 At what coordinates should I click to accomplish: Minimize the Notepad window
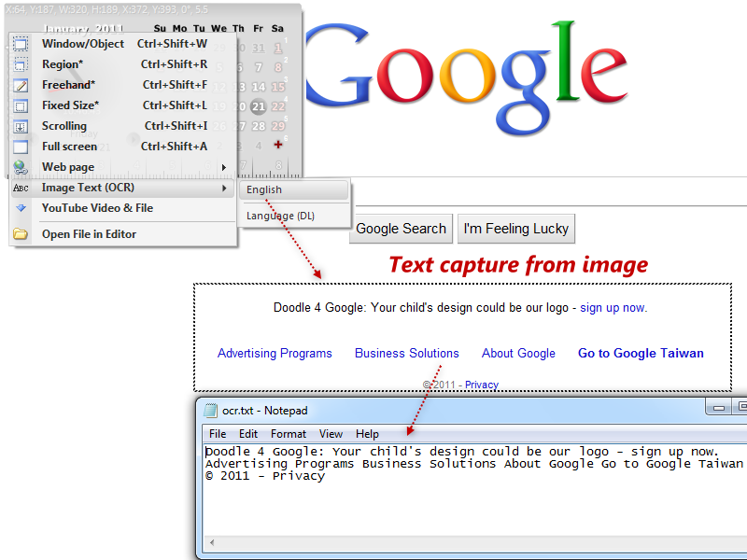719,408
